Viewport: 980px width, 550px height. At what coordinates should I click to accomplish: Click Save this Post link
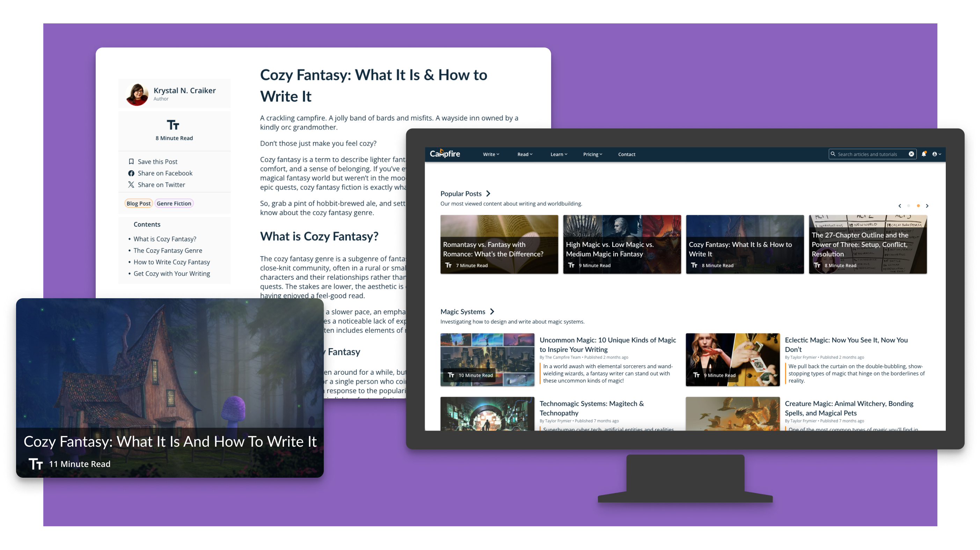(156, 162)
